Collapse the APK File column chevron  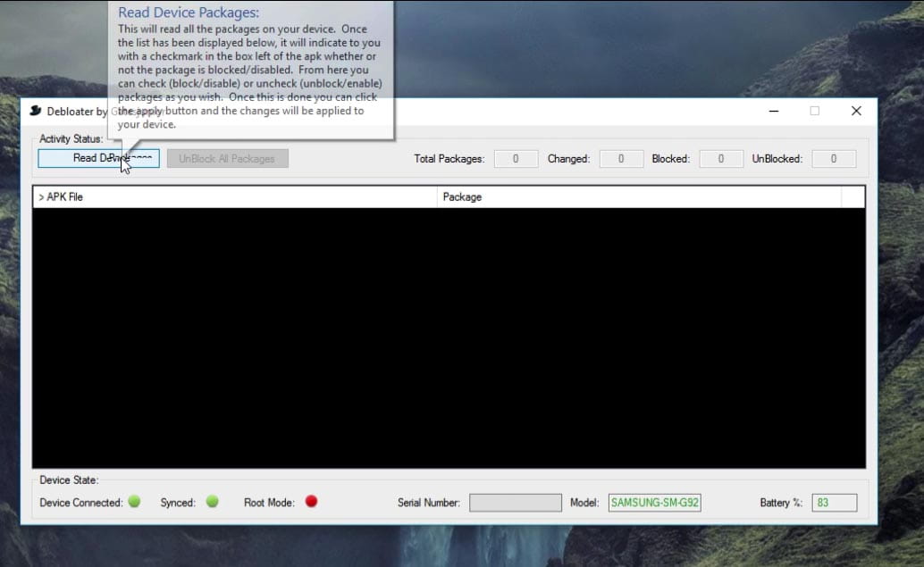(x=43, y=196)
